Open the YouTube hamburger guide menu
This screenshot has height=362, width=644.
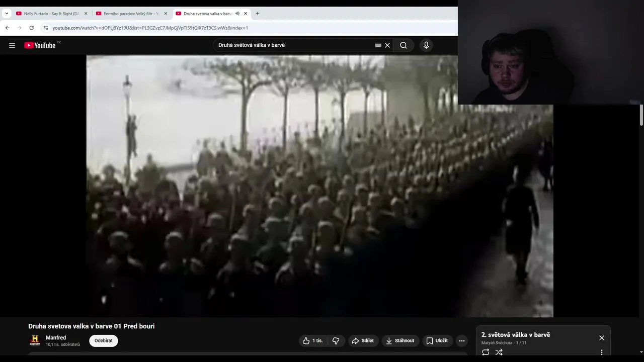pyautogui.click(x=12, y=45)
